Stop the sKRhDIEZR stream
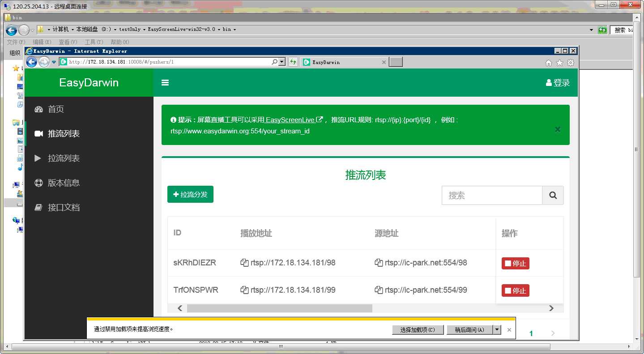This screenshot has height=354, width=644. click(516, 263)
